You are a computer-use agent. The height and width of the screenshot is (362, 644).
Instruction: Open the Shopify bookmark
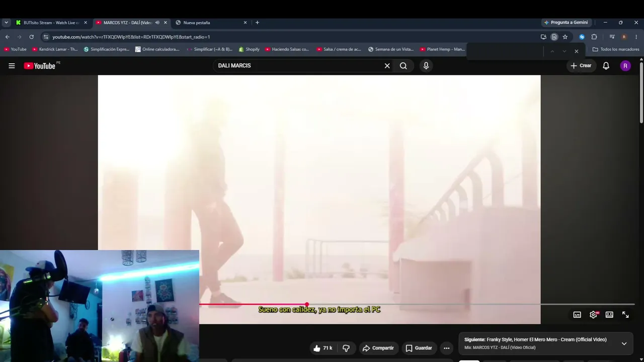(x=249, y=49)
